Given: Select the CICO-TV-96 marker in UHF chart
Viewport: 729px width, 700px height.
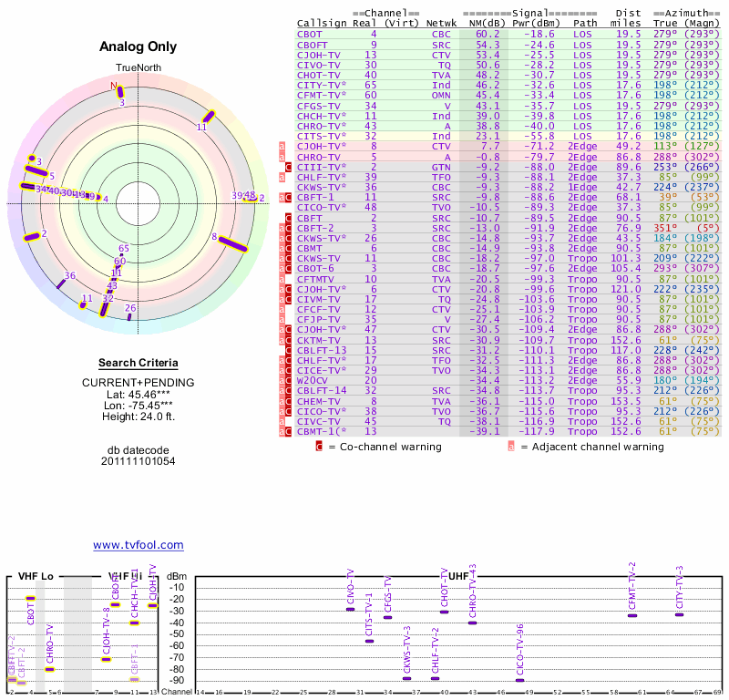Looking at the screenshot, I should coord(520,679).
